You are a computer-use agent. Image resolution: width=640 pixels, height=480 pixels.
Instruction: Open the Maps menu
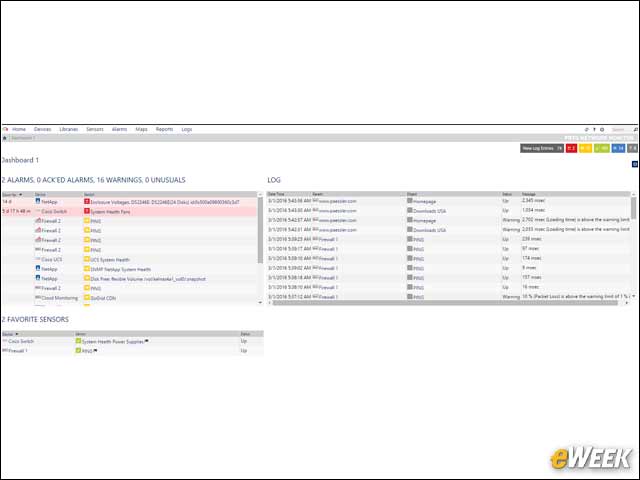tap(141, 129)
